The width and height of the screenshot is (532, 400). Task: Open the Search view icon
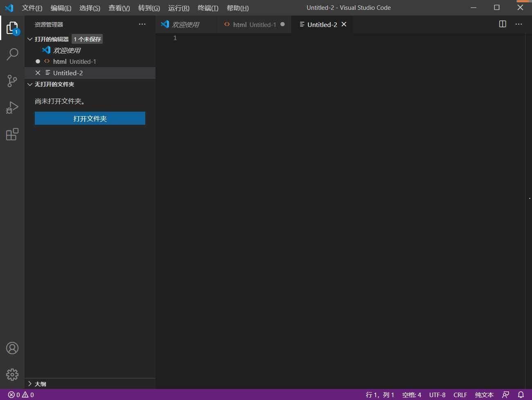point(12,54)
